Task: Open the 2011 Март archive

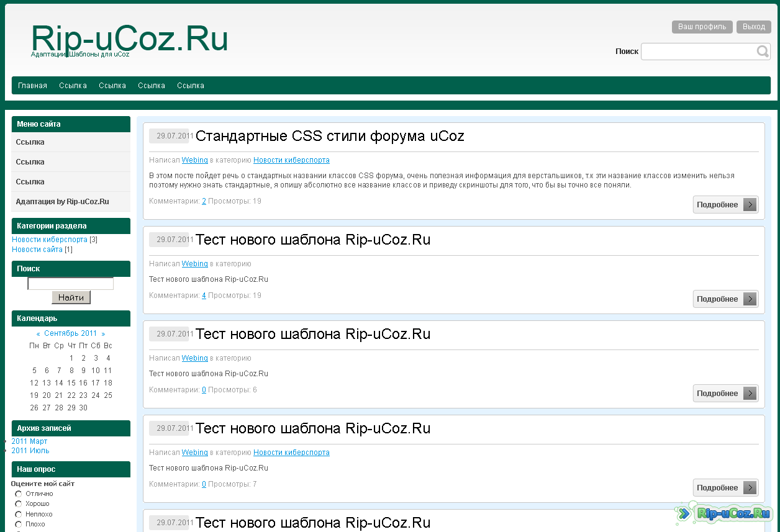Action: pos(29,441)
